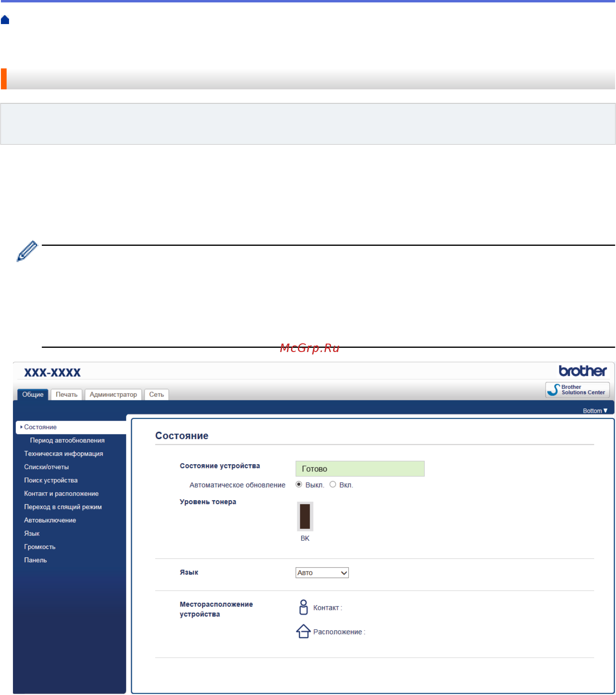Select the Выкл. auto-update radio button
Screen dimensions: 616x695
pyautogui.click(x=299, y=484)
